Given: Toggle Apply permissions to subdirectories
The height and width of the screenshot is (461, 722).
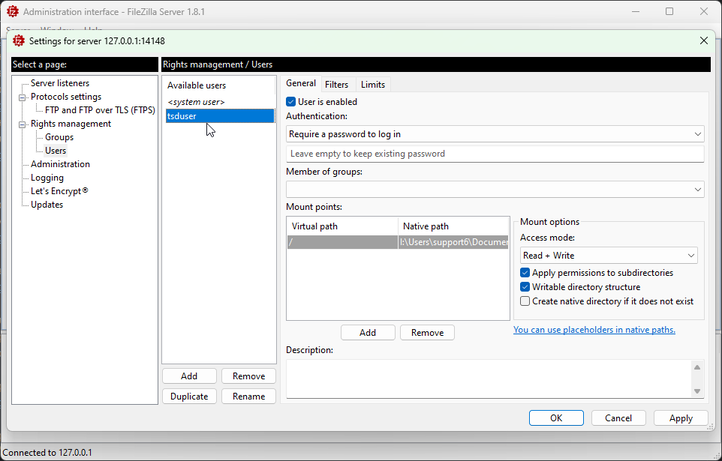Looking at the screenshot, I should (x=525, y=273).
